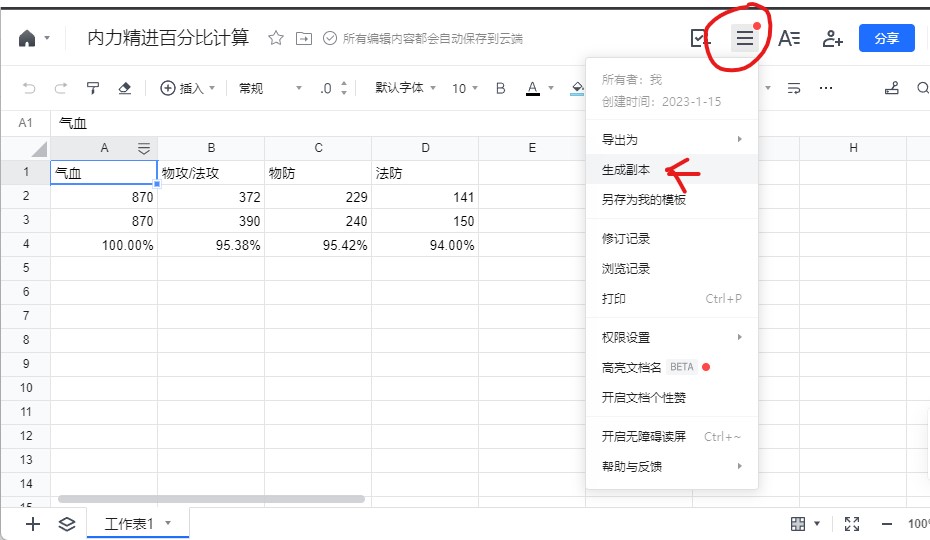Click the A1 cell name box
Viewport: 930px width, 540px height.
tap(26, 123)
